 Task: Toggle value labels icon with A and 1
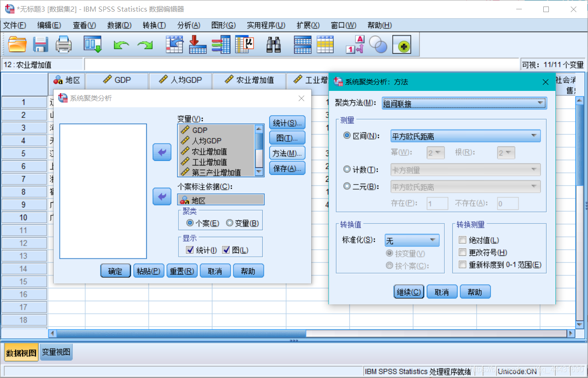[x=355, y=44]
